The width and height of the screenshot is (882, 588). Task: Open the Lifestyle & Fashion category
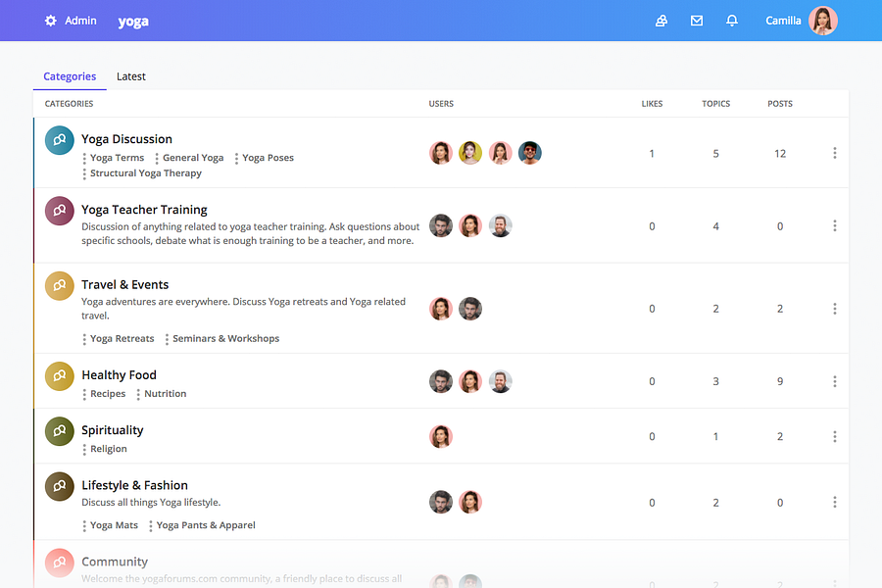(134, 485)
